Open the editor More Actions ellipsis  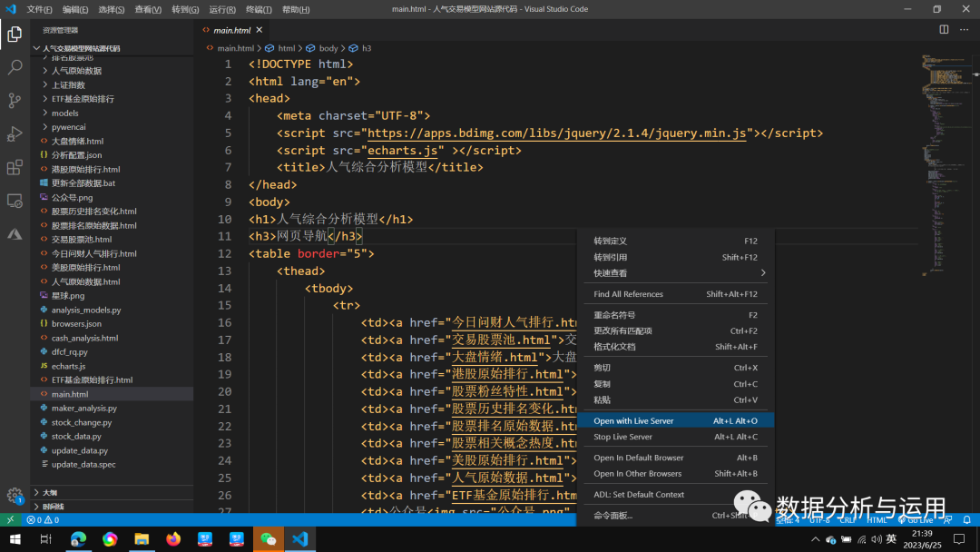tap(965, 29)
